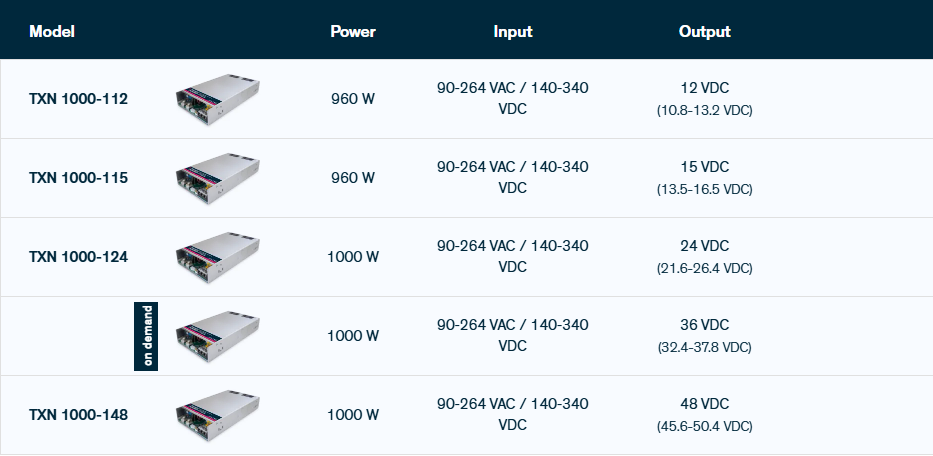Viewport: 933px width, 456px height.
Task: Click the TXN 1000-112 model link
Action: pyautogui.click(x=79, y=99)
